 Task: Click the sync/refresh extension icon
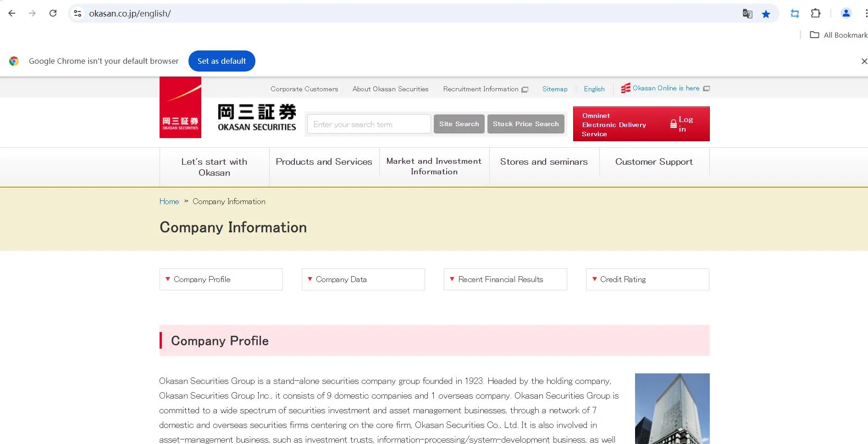tap(795, 14)
